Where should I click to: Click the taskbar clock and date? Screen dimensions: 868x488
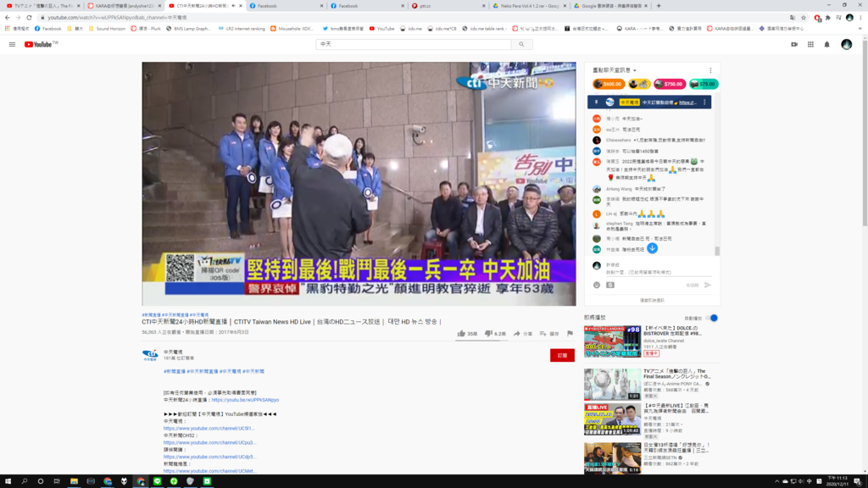837,481
